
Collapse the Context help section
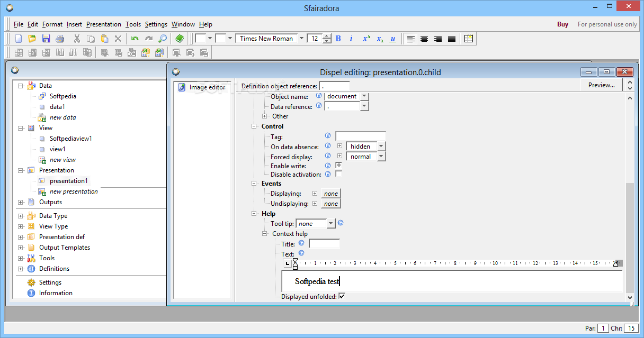point(265,234)
